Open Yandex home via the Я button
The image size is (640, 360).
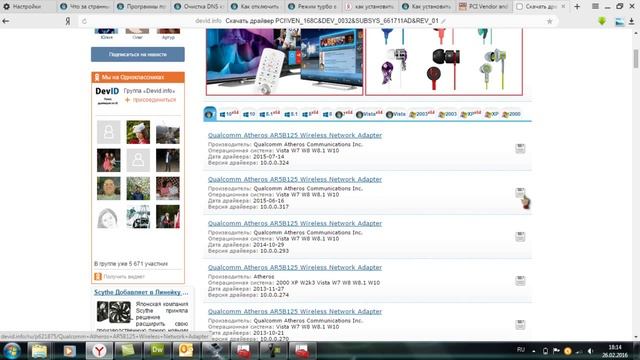68,21
